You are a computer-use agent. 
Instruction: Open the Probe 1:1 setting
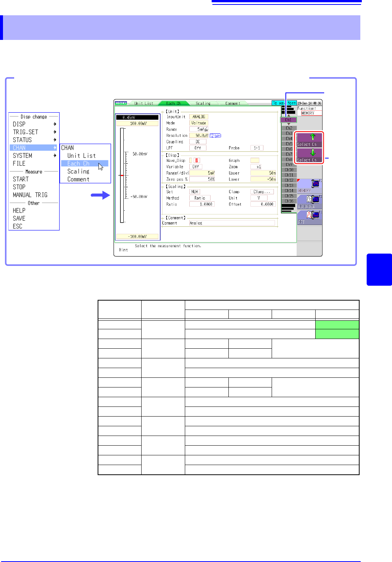coord(257,148)
